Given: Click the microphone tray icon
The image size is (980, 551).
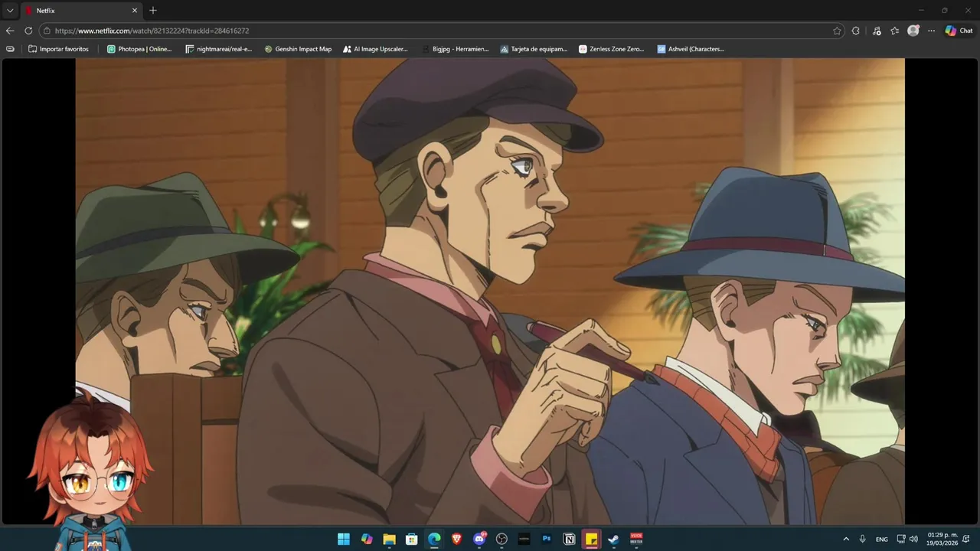Looking at the screenshot, I should pos(863,539).
